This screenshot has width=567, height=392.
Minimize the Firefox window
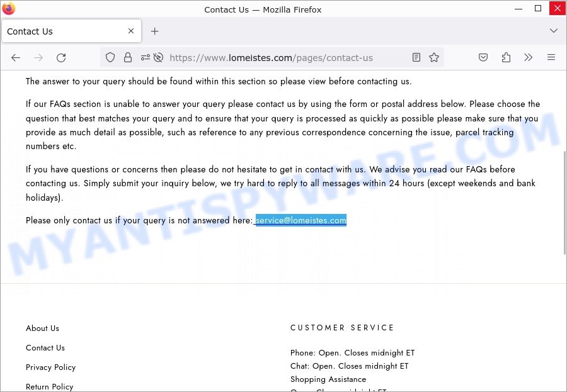pyautogui.click(x=518, y=8)
